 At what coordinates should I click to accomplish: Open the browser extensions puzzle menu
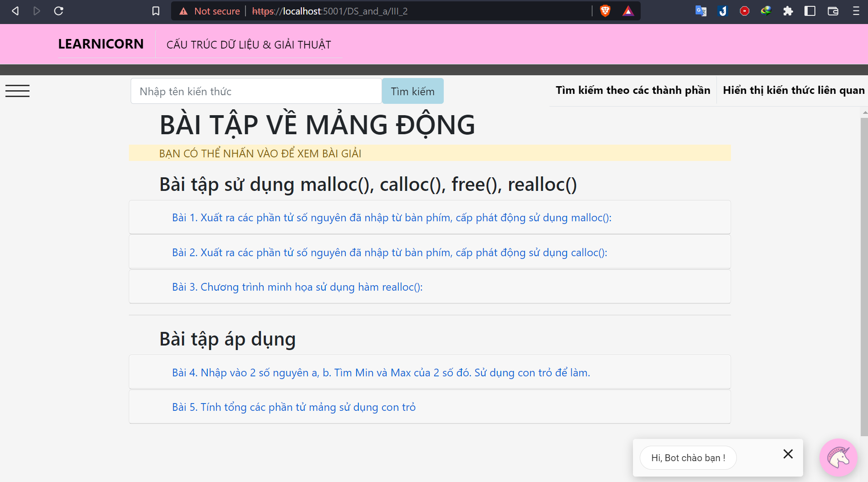tap(788, 11)
